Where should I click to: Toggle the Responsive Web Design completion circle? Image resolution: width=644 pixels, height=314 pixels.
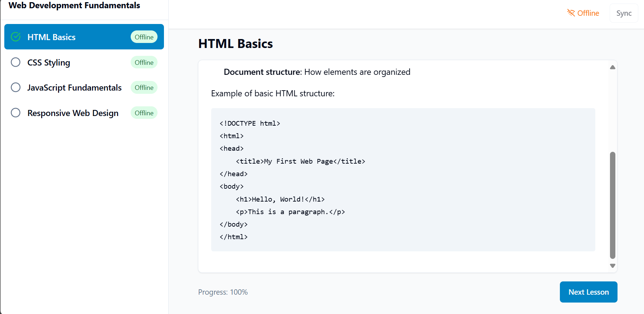click(x=16, y=113)
